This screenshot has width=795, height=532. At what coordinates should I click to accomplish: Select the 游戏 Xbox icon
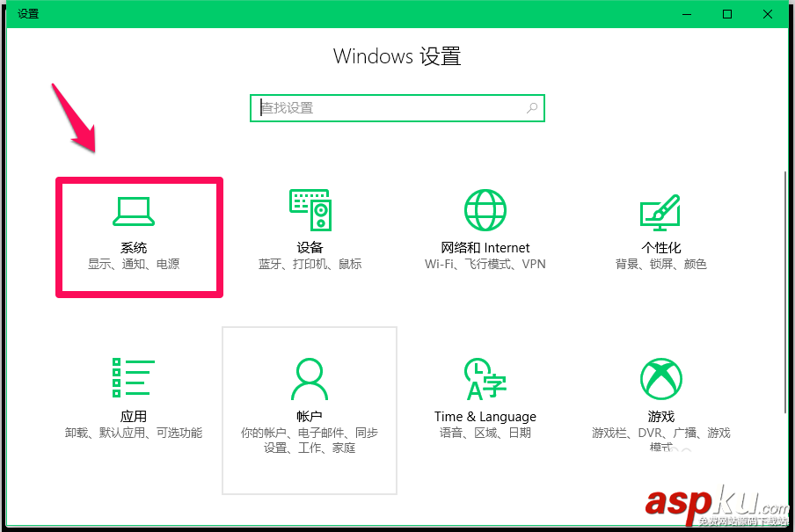tap(660, 377)
